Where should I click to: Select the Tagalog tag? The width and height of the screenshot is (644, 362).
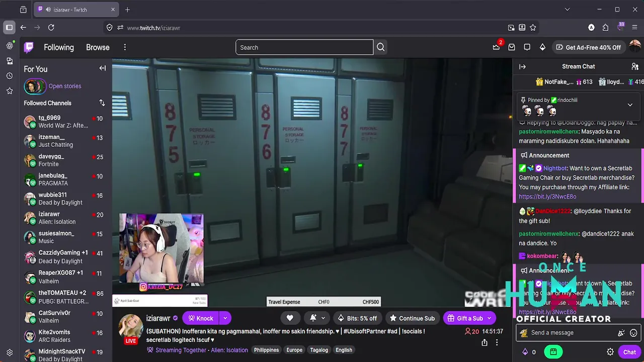click(319, 350)
